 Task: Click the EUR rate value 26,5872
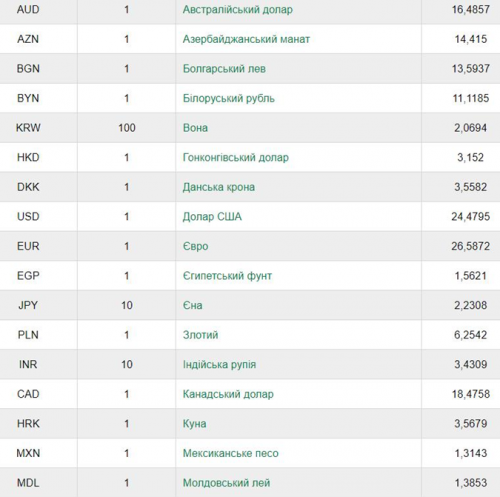(x=471, y=246)
